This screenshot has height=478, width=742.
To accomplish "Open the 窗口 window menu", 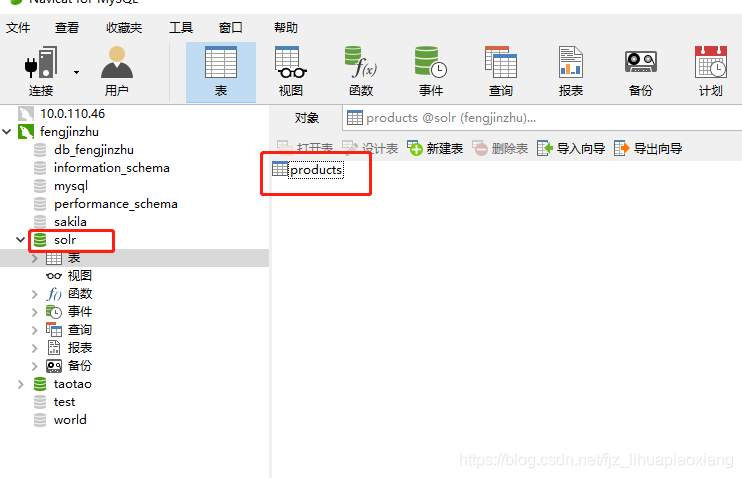I will coord(230,27).
